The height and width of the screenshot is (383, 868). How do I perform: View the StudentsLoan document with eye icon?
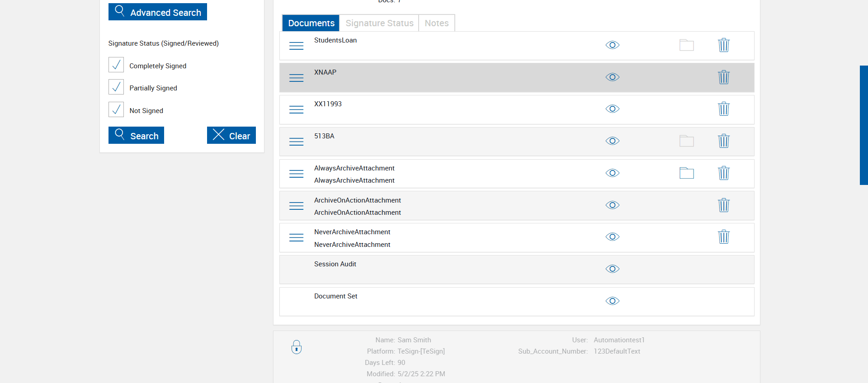[613, 45]
